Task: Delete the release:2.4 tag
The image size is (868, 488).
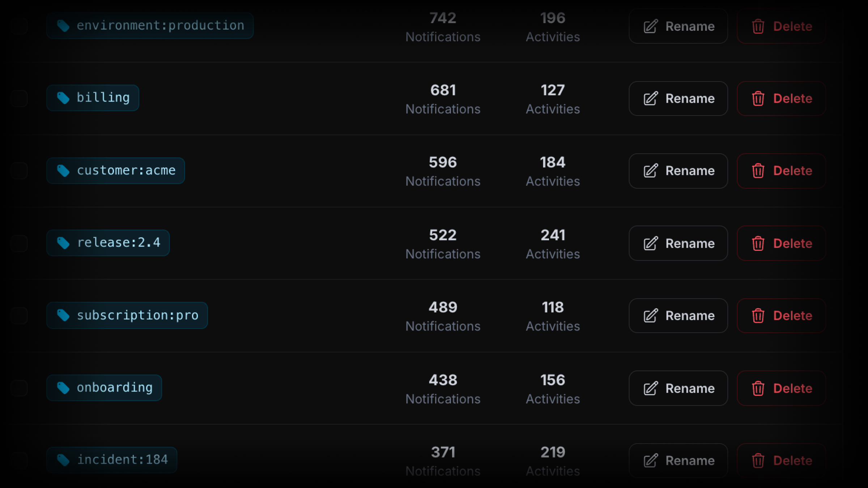Action: coord(781,243)
